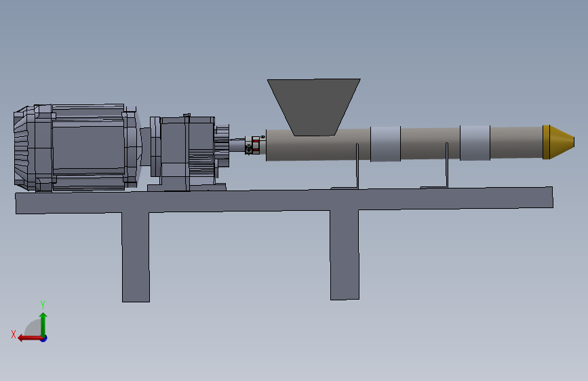Image resolution: width=588 pixels, height=381 pixels.
Task: Pick the shaft coupling with red inserts
Action: click(x=254, y=145)
